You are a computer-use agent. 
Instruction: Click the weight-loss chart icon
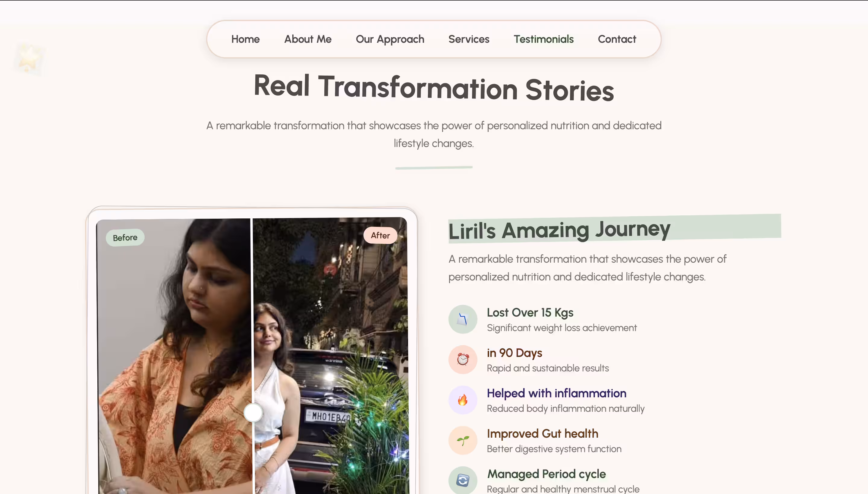463,319
